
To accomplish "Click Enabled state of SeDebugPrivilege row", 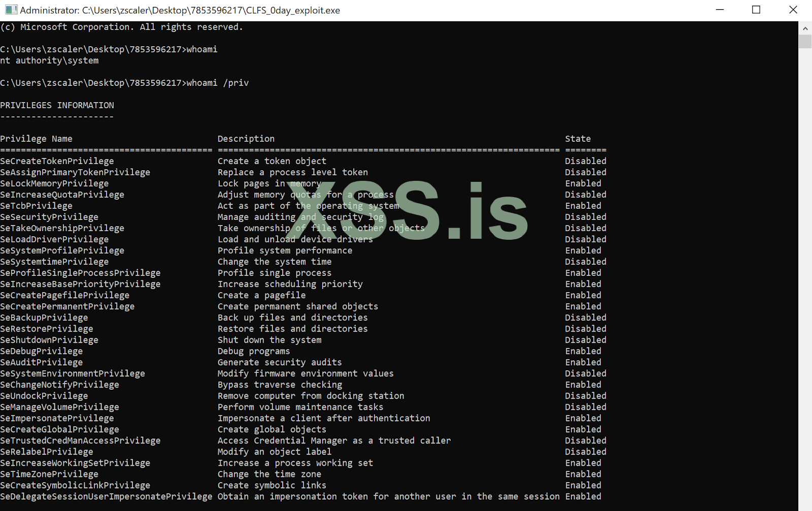I will pyautogui.click(x=583, y=351).
